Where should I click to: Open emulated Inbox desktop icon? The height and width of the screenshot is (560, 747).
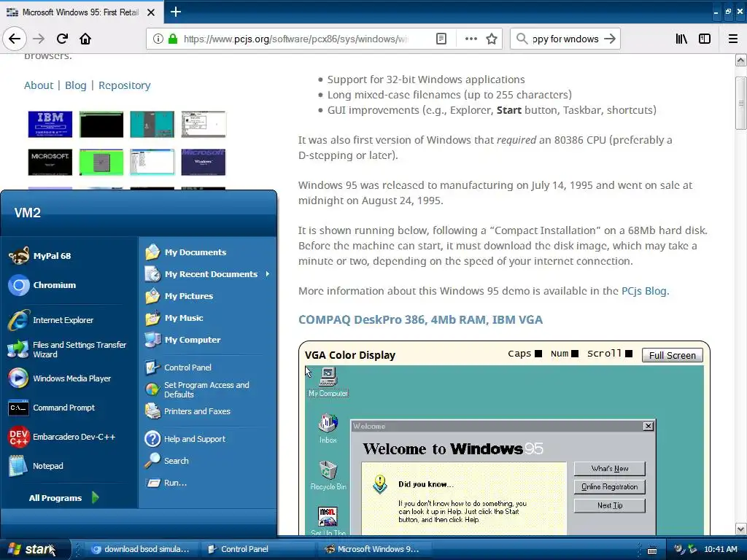coord(328,429)
